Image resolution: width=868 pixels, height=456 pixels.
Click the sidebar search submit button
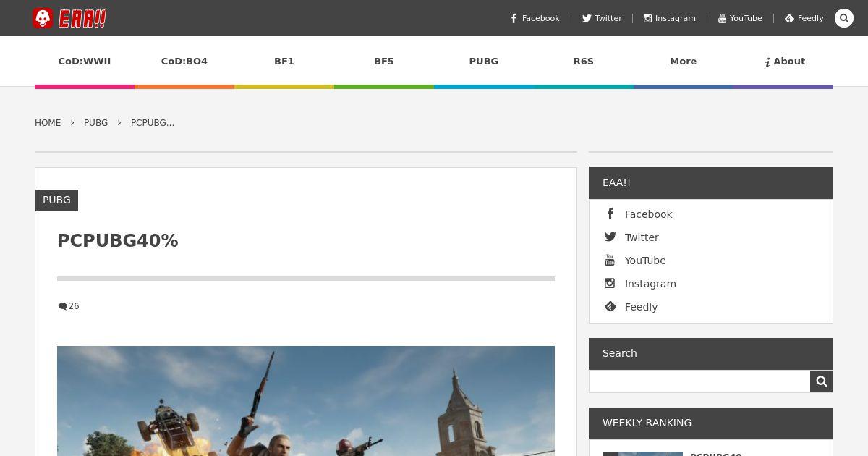pyautogui.click(x=822, y=381)
